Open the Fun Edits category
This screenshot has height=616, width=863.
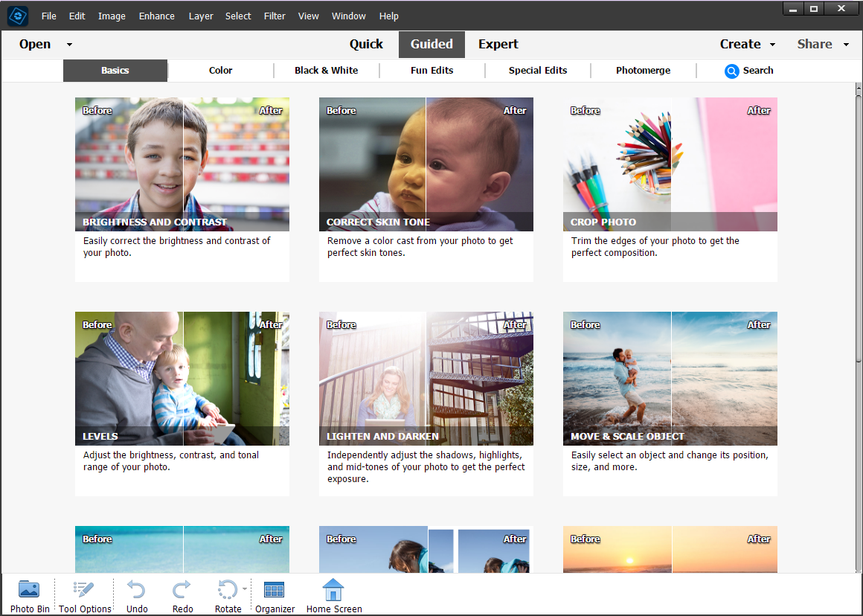click(x=431, y=71)
